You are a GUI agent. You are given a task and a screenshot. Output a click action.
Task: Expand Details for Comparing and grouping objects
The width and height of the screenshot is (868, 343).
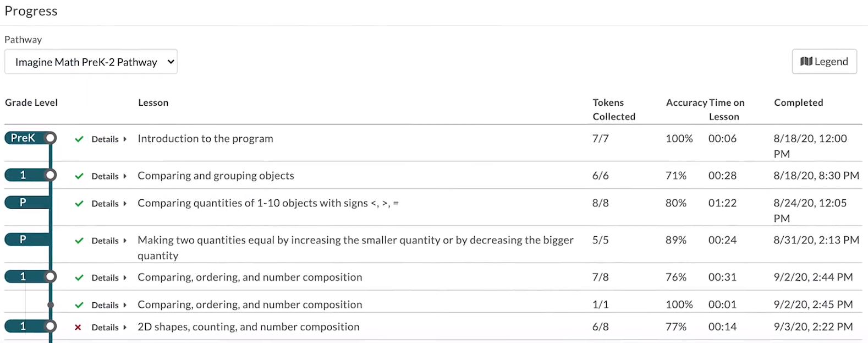109,176
